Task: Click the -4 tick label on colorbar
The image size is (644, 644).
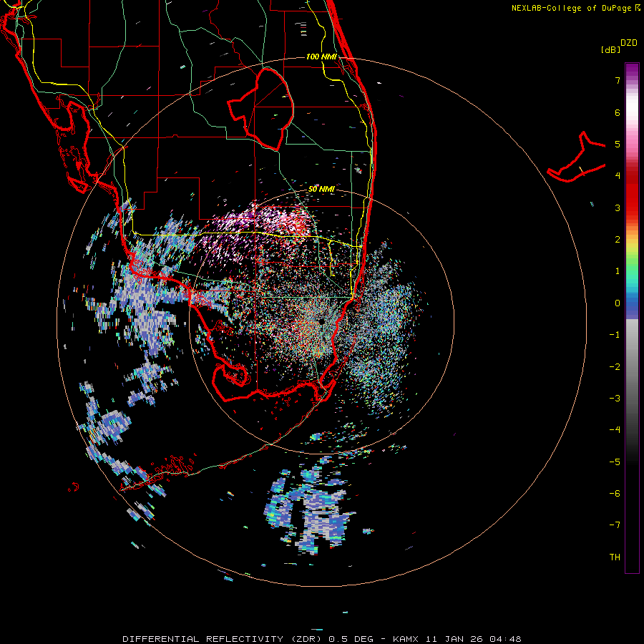Action: [x=615, y=430]
